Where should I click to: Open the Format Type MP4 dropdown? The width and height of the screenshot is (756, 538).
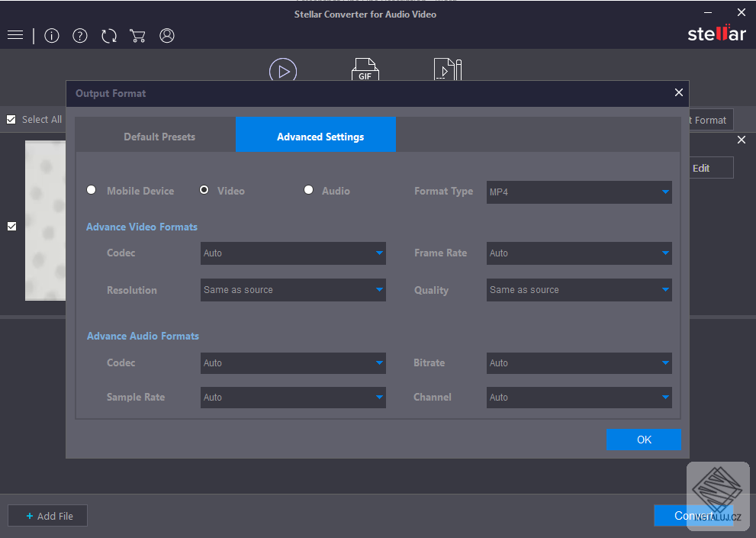[x=579, y=192]
